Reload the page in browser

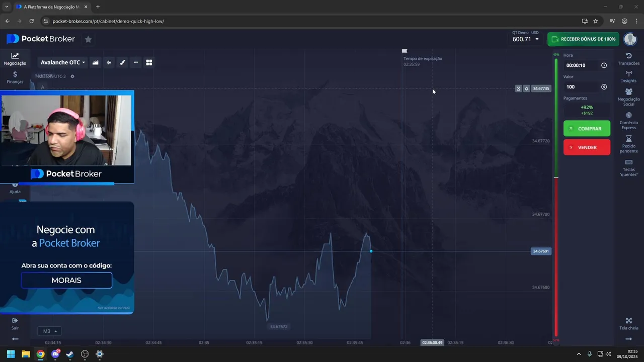(x=31, y=21)
